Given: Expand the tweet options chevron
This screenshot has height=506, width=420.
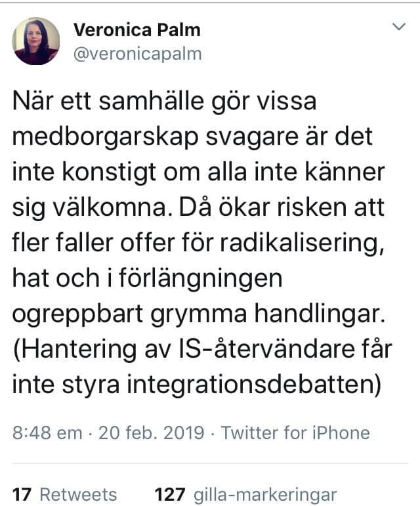Looking at the screenshot, I should coord(398,28).
